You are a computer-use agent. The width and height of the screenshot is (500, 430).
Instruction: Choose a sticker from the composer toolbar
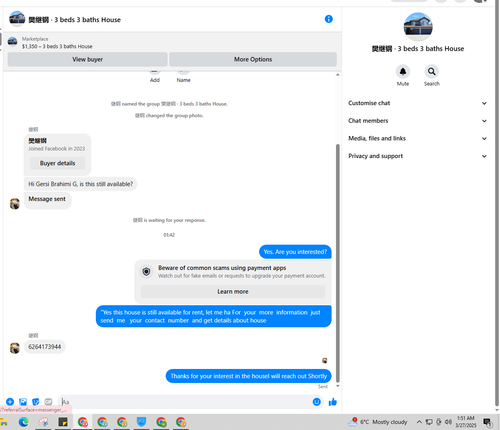click(x=35, y=402)
